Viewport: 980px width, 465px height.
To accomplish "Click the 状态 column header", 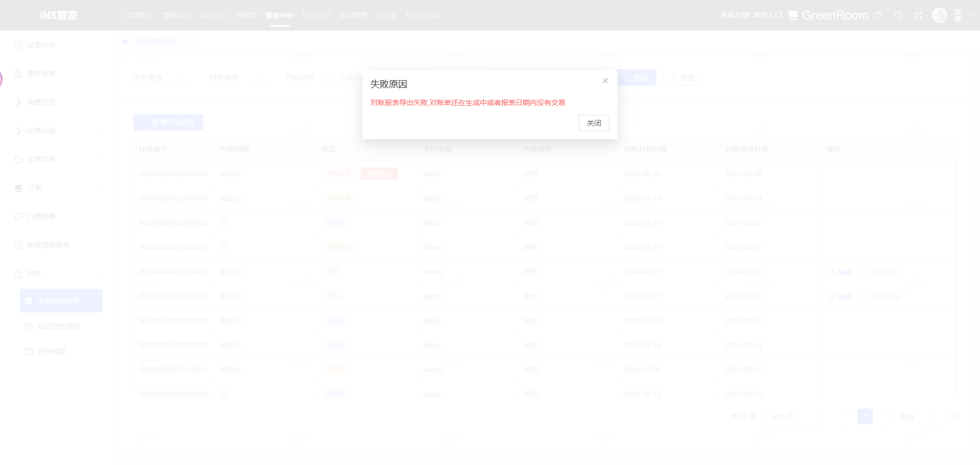I will click(328, 149).
